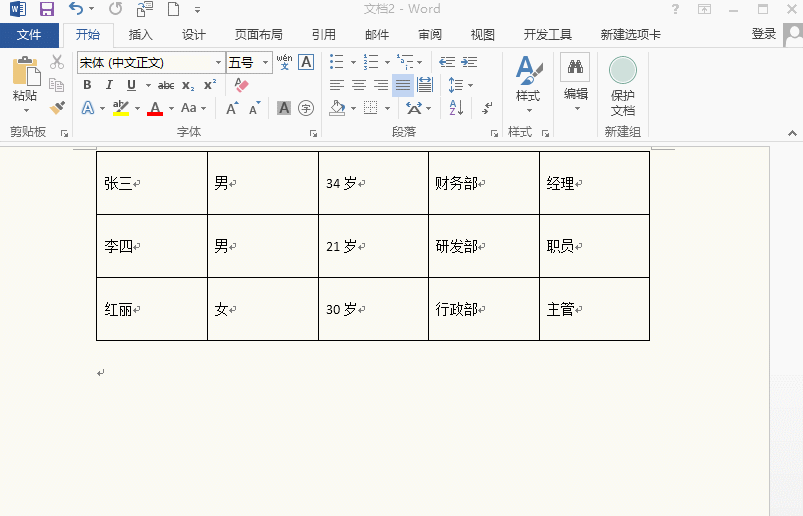Align text to the left
The height and width of the screenshot is (516, 803).
pyautogui.click(x=336, y=85)
